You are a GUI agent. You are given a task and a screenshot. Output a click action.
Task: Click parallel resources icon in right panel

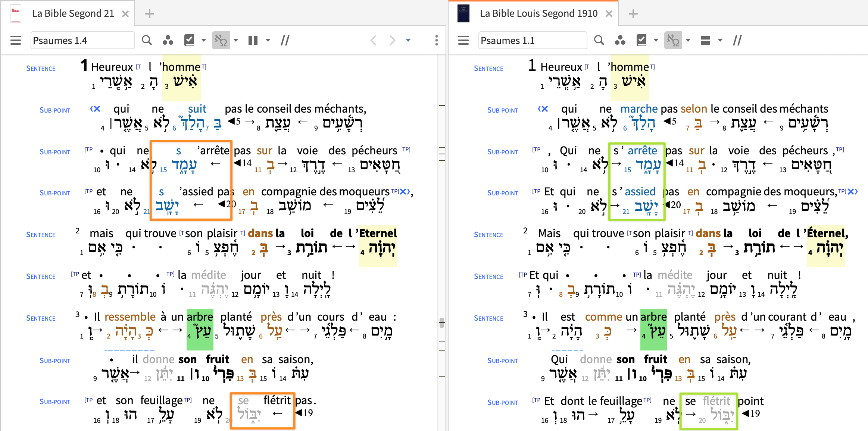coord(737,40)
